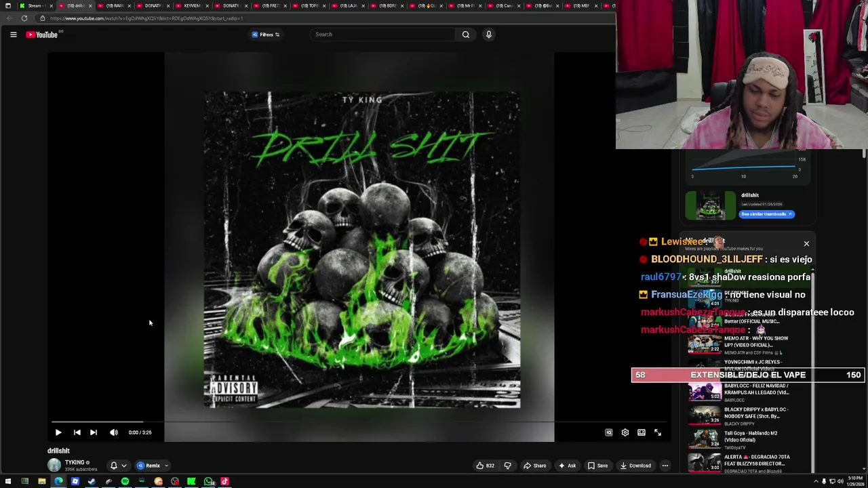
Task: Expand the subscription notification dropdown arrow
Action: click(123, 466)
